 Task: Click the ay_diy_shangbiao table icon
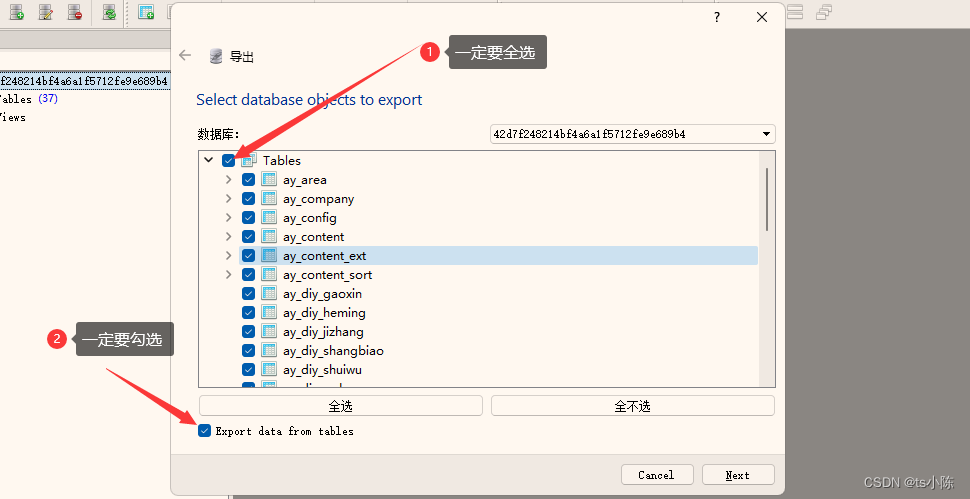[268, 351]
